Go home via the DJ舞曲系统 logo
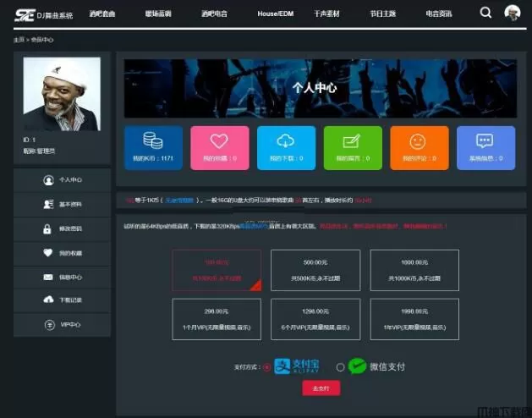 tap(44, 15)
